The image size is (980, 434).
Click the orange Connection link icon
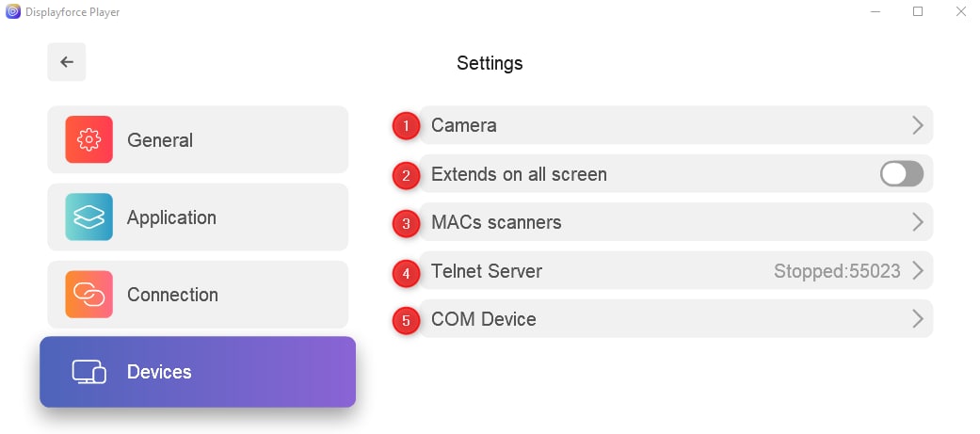pos(88,295)
